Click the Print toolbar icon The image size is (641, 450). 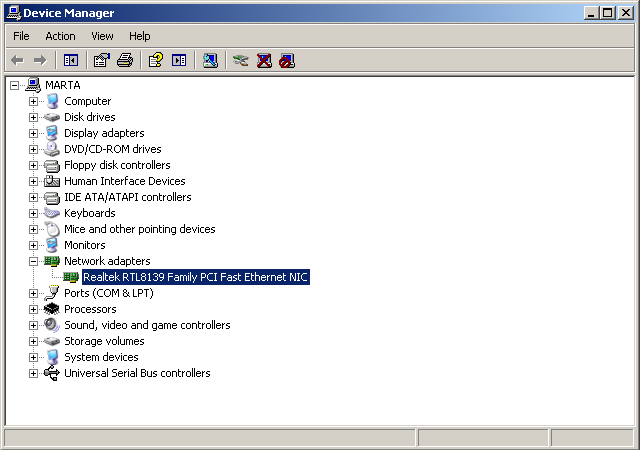pos(125,60)
